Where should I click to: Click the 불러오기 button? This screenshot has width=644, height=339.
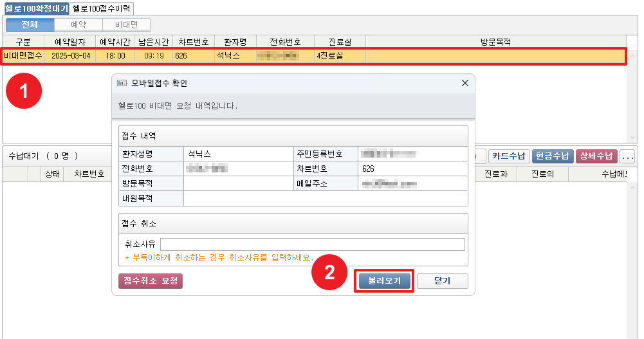[384, 281]
